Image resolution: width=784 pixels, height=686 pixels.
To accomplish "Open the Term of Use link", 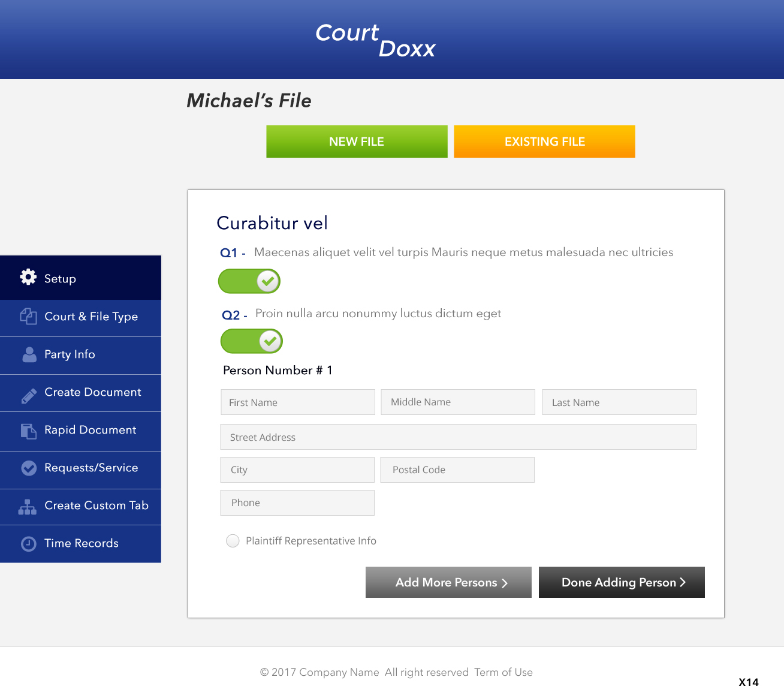I will click(503, 672).
